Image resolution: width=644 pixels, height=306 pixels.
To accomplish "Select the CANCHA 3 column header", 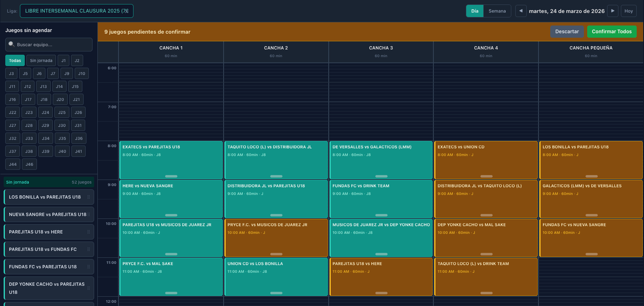I will pos(381,51).
